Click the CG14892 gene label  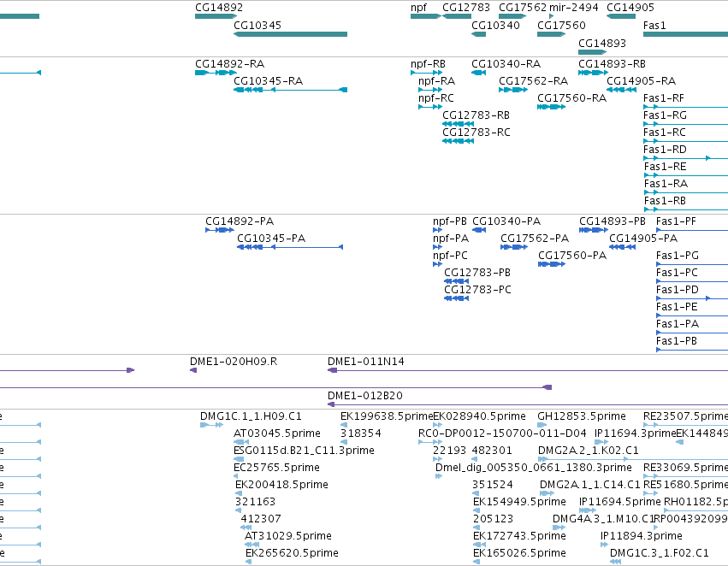tap(219, 8)
